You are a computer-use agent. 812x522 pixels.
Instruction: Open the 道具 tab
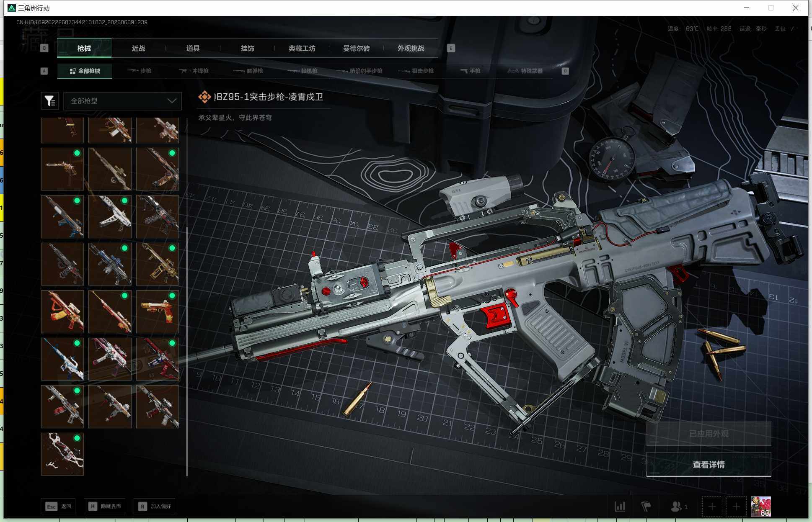pos(193,48)
